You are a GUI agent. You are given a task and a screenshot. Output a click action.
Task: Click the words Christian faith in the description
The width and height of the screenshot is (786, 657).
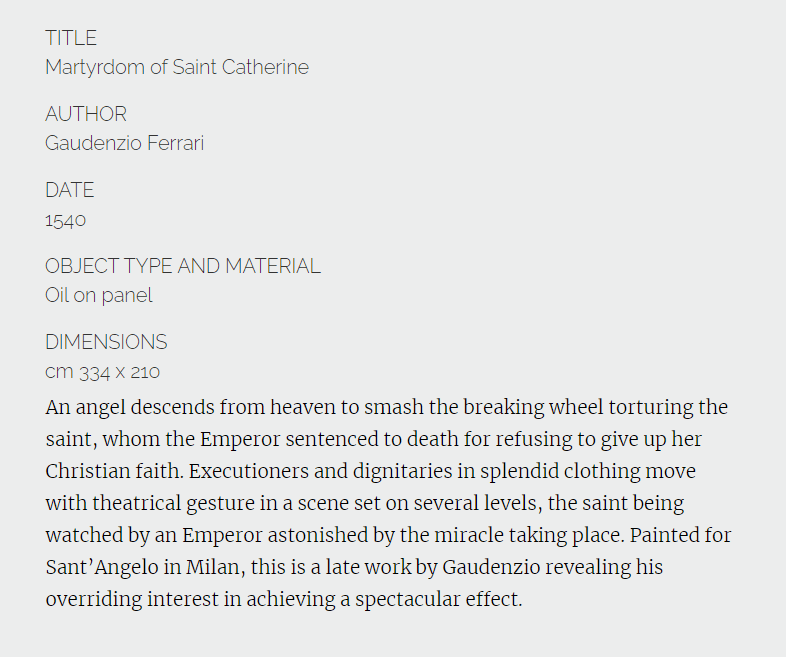click(x=114, y=472)
